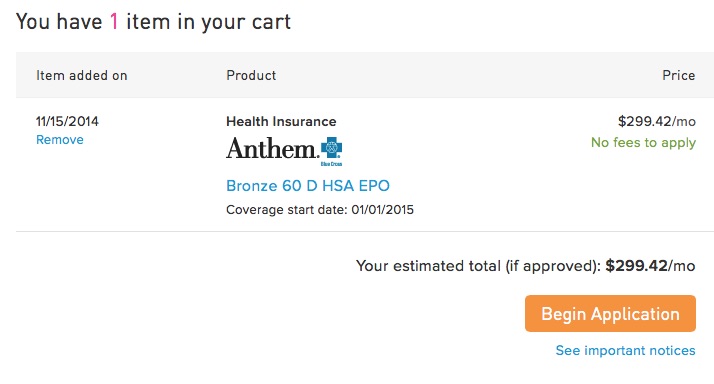Click the cart heading text
The width and height of the screenshot is (714, 384).
(153, 22)
